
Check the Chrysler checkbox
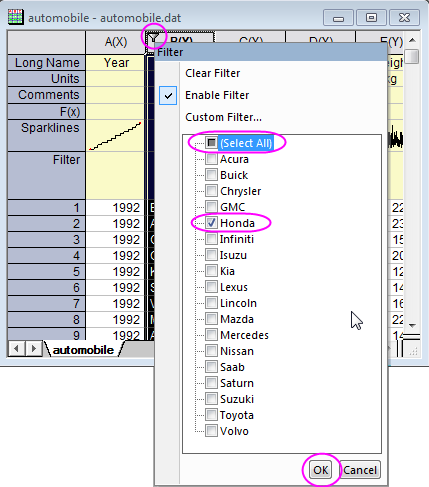(x=211, y=191)
